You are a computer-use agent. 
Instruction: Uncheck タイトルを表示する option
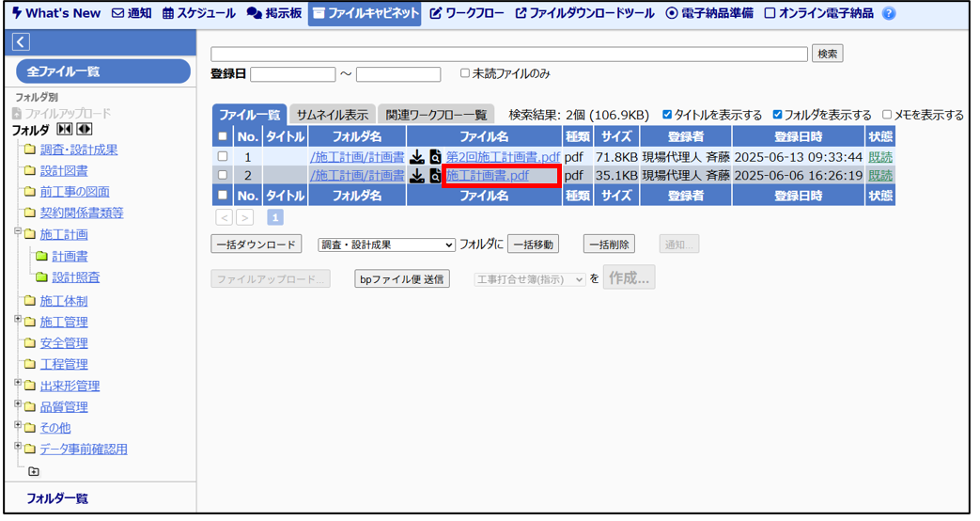667,115
